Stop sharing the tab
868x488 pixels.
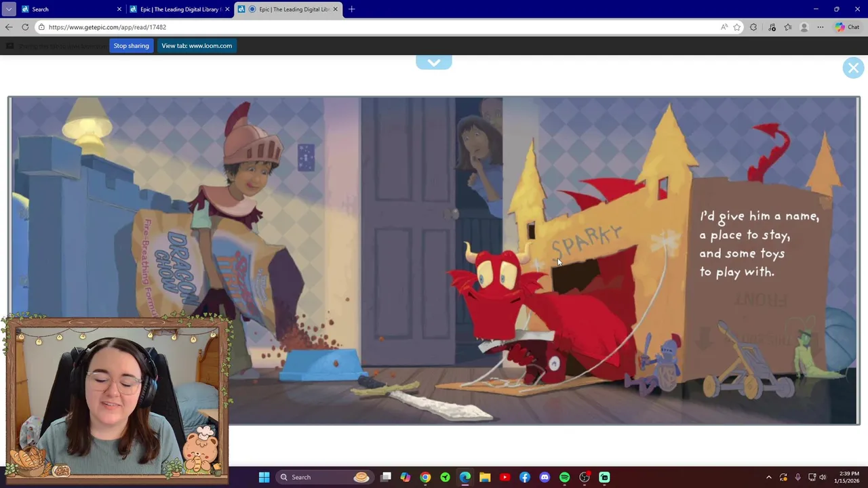(131, 45)
